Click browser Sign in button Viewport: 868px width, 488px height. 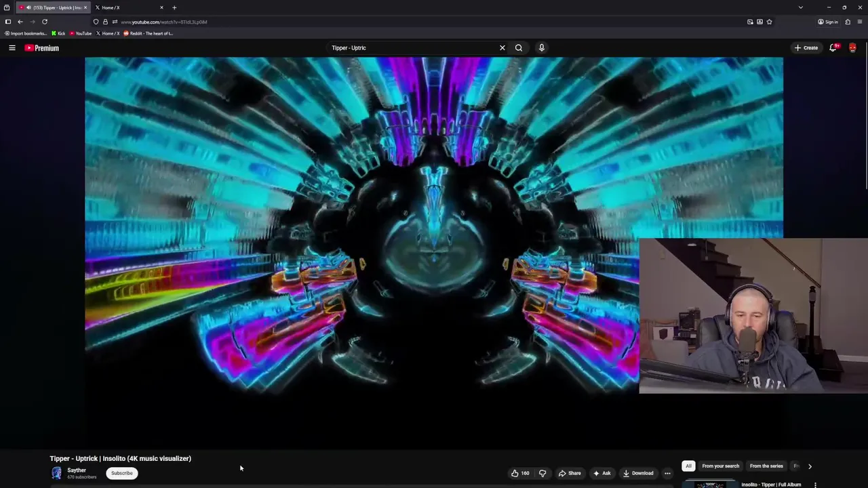(828, 22)
